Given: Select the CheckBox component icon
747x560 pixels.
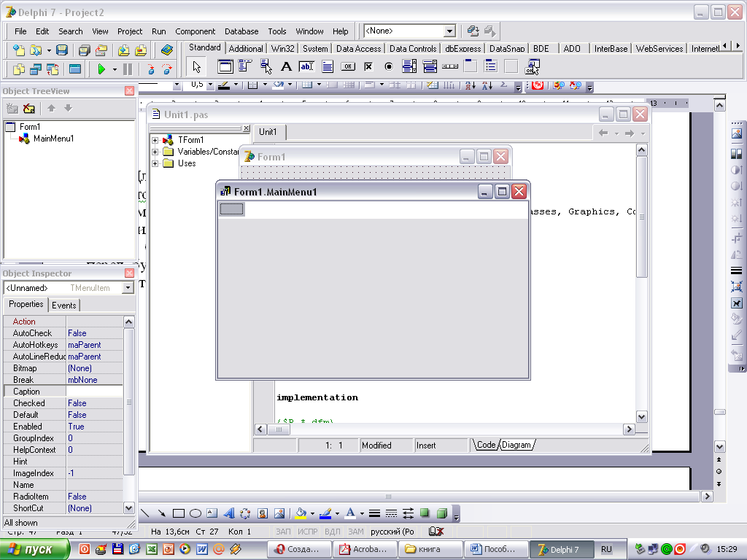Looking at the screenshot, I should (x=368, y=66).
